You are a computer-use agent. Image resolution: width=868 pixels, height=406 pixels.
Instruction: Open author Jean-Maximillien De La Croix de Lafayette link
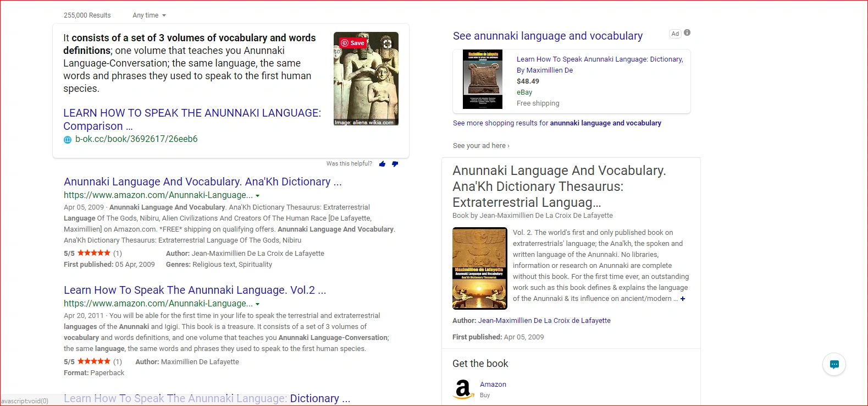click(x=544, y=321)
